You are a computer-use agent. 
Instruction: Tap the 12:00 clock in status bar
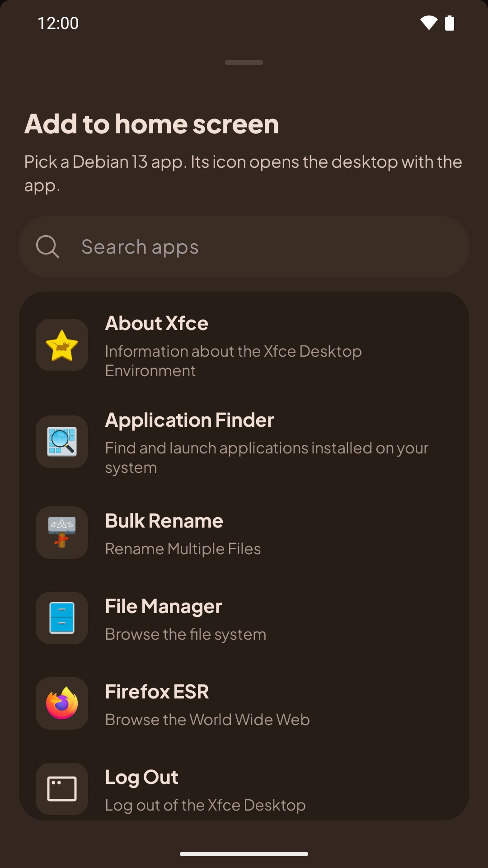click(x=58, y=23)
